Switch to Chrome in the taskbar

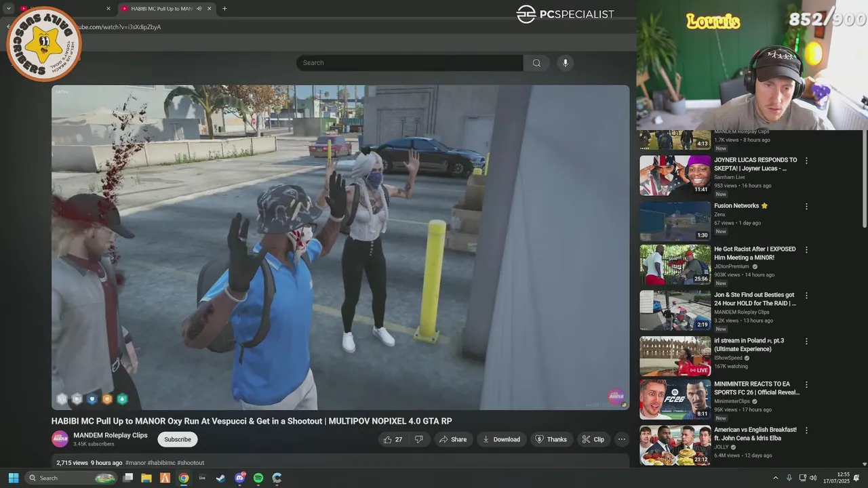click(183, 478)
